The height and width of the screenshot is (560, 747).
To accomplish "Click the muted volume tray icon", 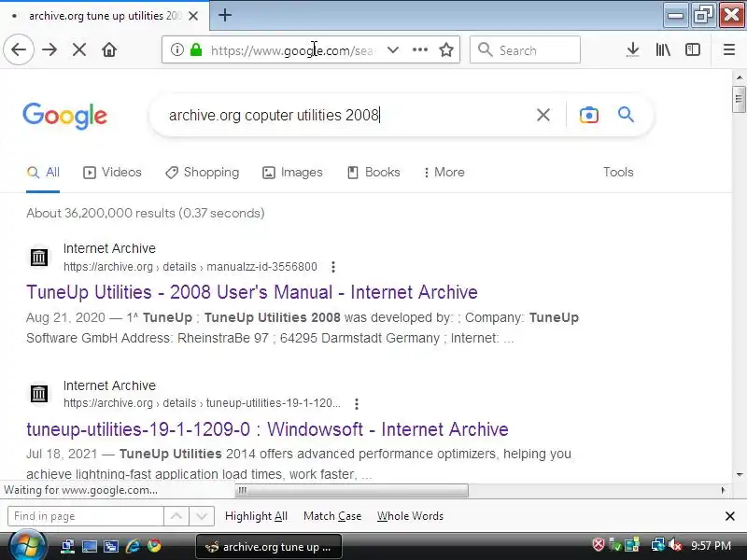I will [x=674, y=545].
